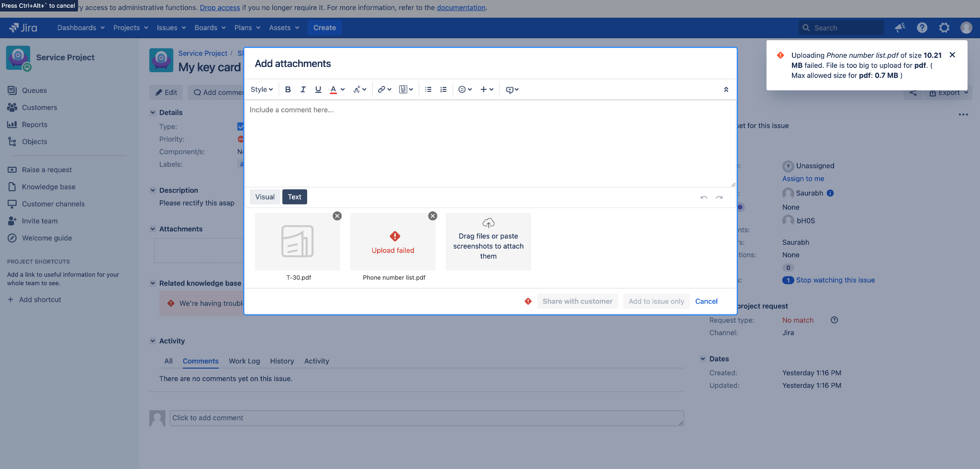
Task: Click the underline formatting icon
Action: point(318,89)
